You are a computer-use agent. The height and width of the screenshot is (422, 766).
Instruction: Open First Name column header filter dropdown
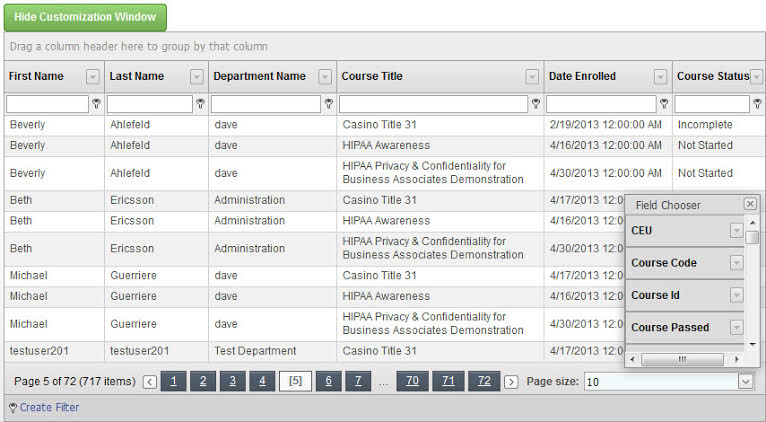(93, 77)
